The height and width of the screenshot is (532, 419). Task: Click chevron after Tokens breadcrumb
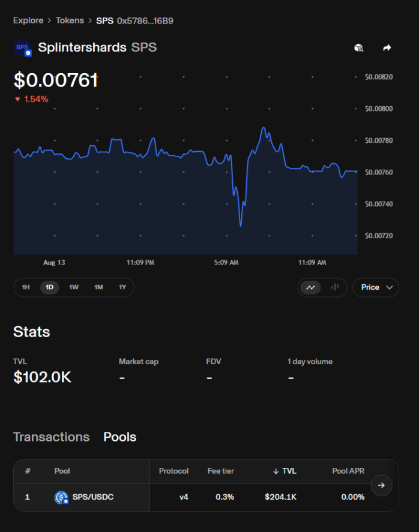click(x=90, y=21)
